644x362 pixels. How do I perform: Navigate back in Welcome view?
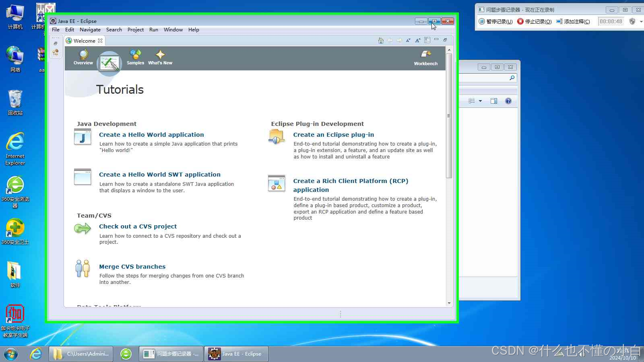[x=390, y=40]
